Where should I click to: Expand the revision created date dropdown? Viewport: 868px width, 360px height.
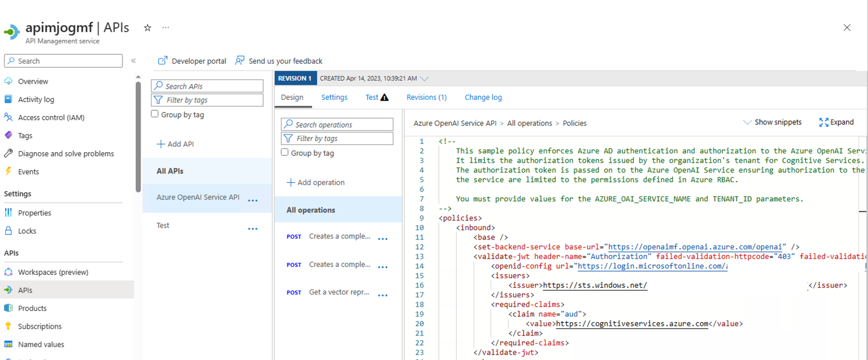425,78
